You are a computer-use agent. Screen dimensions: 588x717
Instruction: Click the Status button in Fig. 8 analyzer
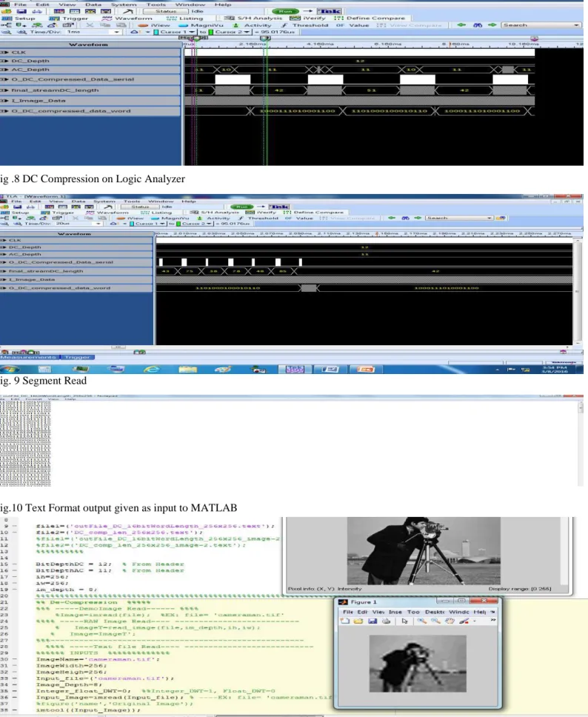(166, 11)
